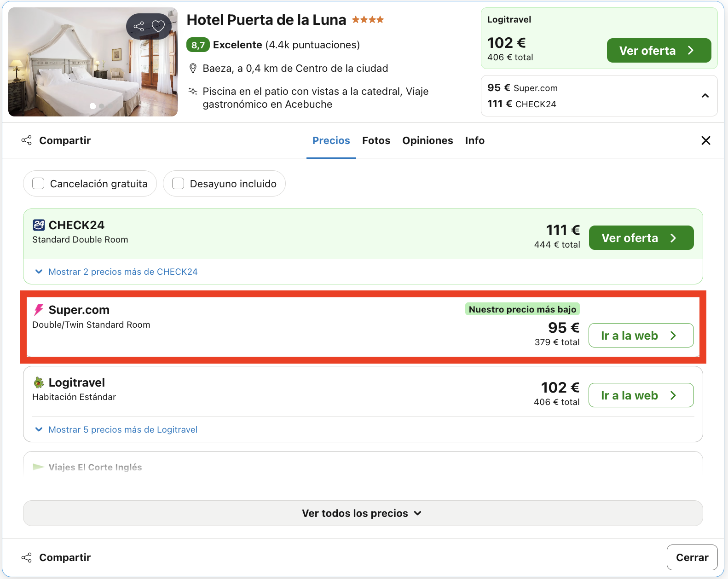Click the Logitravel logo icon
The image size is (728, 579).
pyautogui.click(x=39, y=382)
